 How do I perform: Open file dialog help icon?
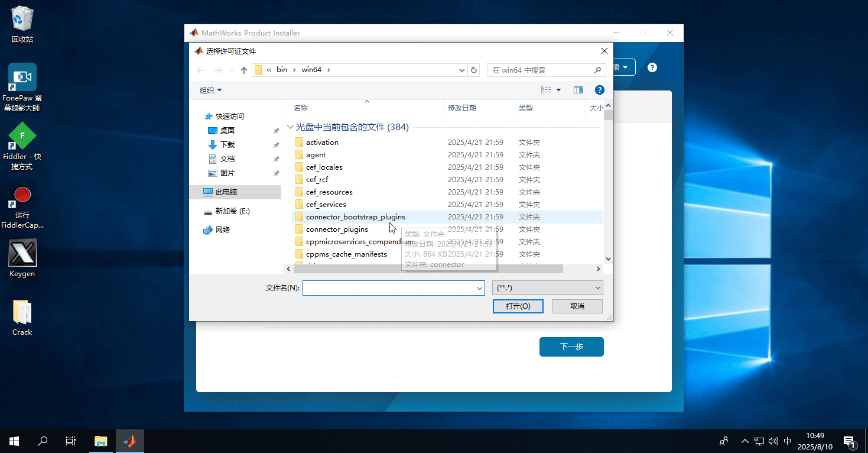(x=599, y=90)
